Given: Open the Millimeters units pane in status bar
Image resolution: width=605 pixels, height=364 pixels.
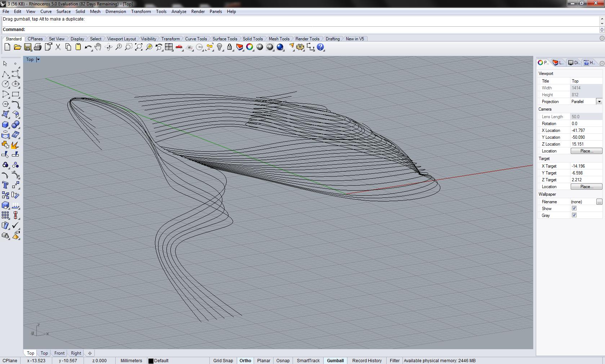Looking at the screenshot, I should point(131,360).
